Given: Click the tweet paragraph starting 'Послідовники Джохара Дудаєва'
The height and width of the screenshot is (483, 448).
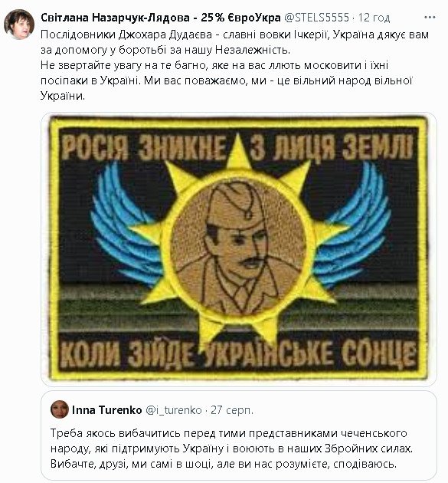Looking at the screenshot, I should pos(234,42).
